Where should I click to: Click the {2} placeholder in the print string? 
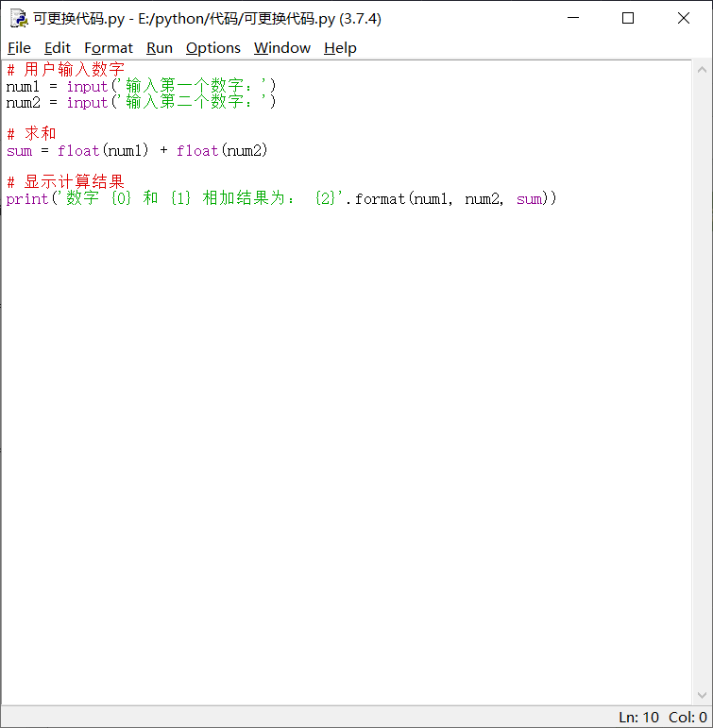click(325, 198)
